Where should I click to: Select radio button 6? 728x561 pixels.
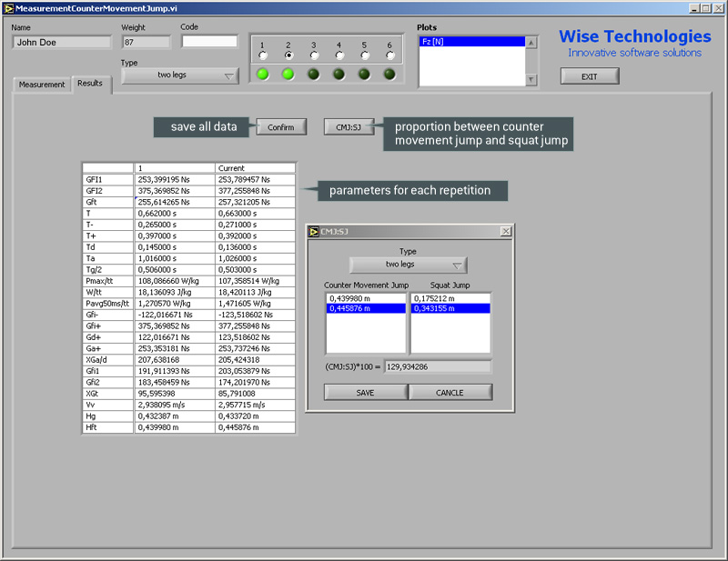(390, 55)
